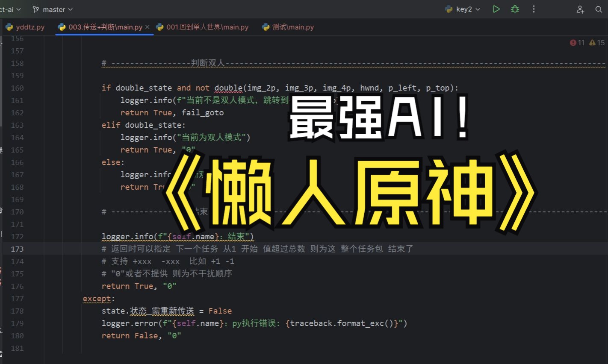Click the 15 warnings indicator
608x364 pixels.
pos(597,43)
